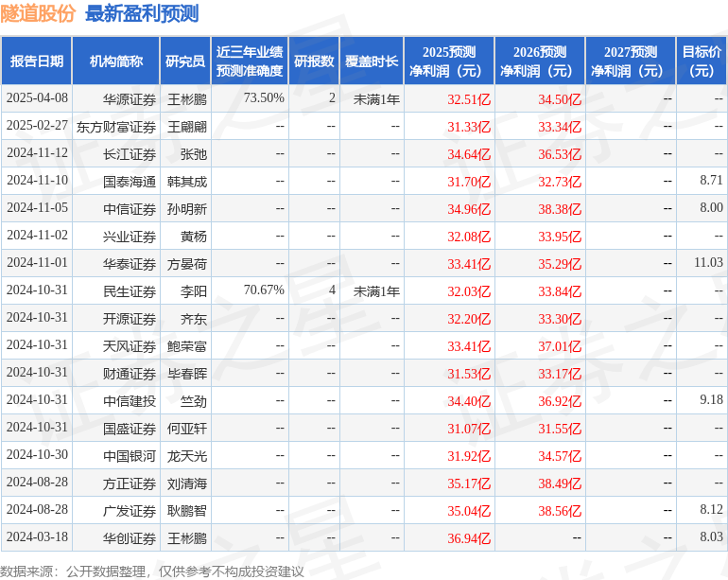Click the 研究员 column header

185,61
